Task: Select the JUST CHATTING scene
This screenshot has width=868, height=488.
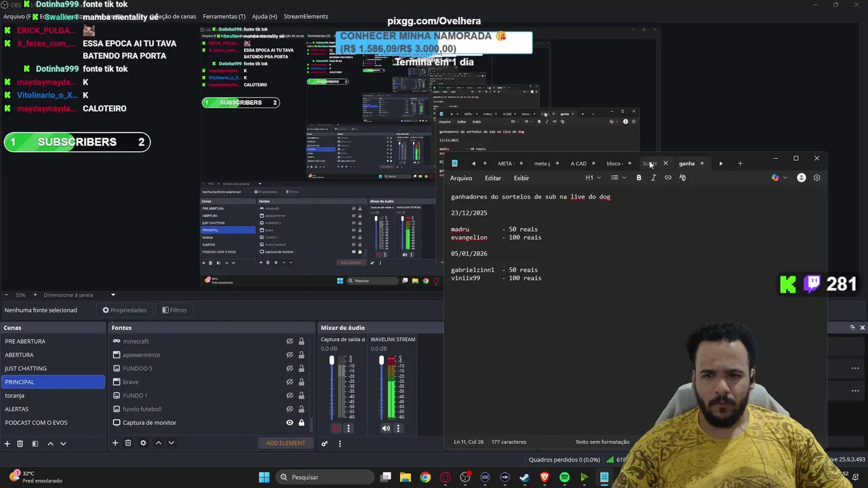Action: (x=53, y=369)
